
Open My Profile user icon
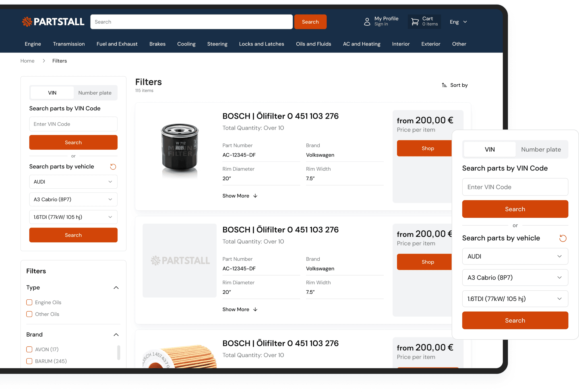[367, 22]
